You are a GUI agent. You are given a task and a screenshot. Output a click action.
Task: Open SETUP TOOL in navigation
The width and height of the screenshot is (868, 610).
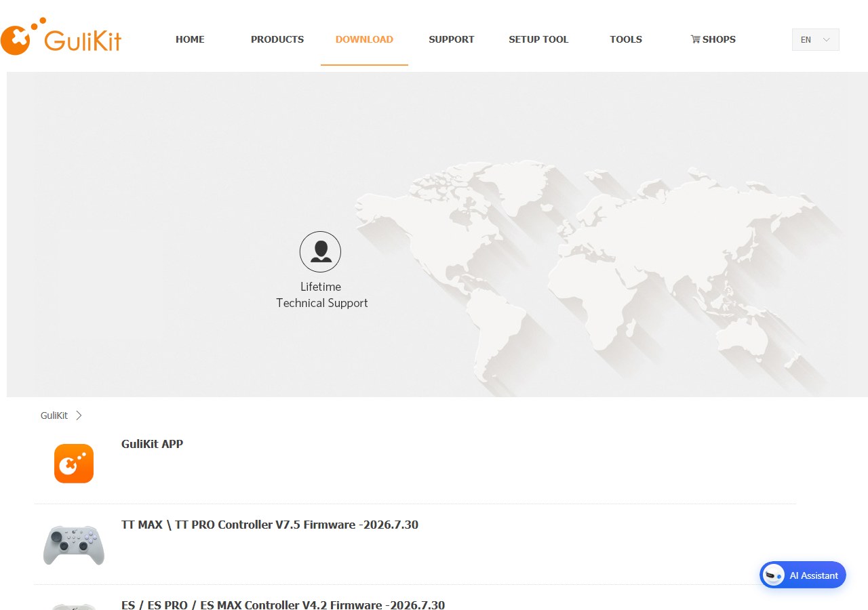538,39
